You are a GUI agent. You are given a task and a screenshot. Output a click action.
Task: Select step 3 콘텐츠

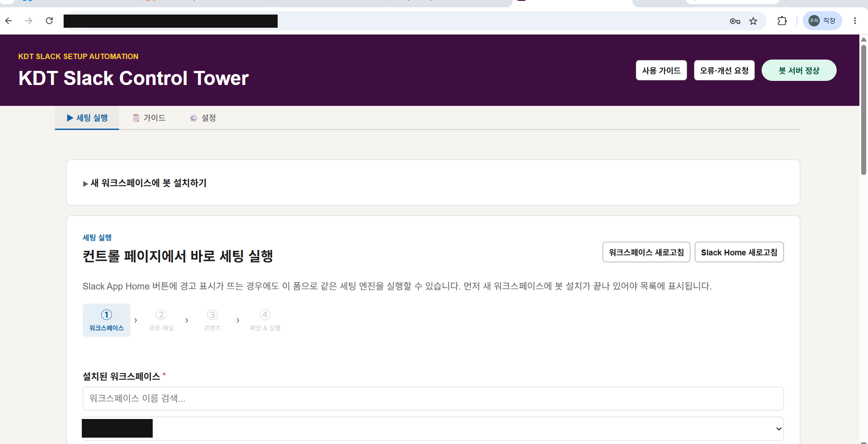click(212, 320)
